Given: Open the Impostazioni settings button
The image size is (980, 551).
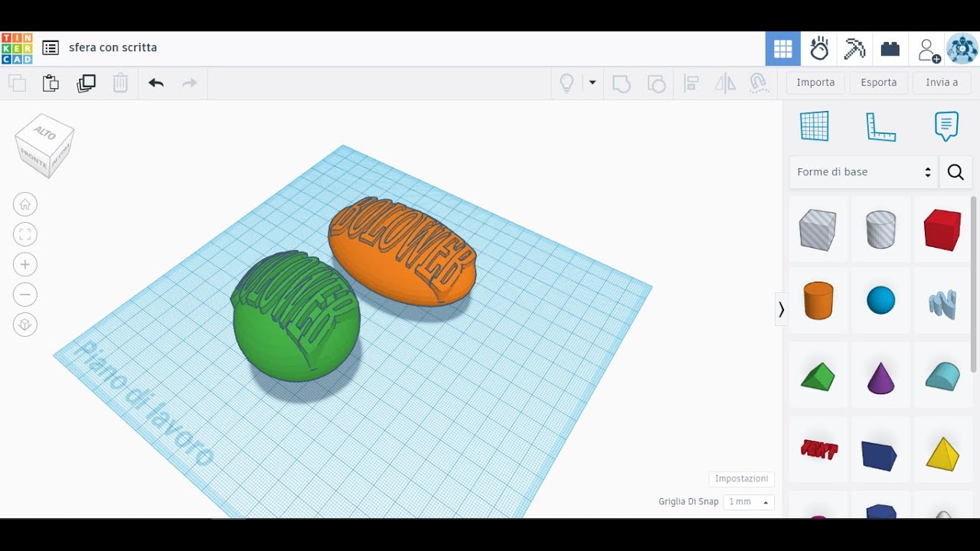Looking at the screenshot, I should click(741, 479).
